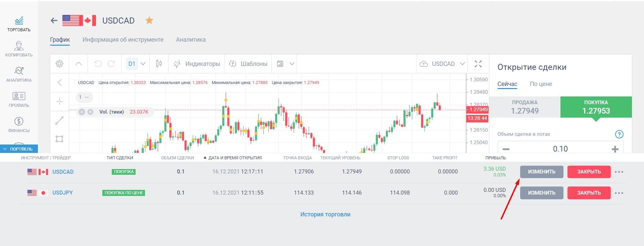Go back with the left arrow beside USDCAD
The height and width of the screenshot is (246, 644).
[54, 20]
